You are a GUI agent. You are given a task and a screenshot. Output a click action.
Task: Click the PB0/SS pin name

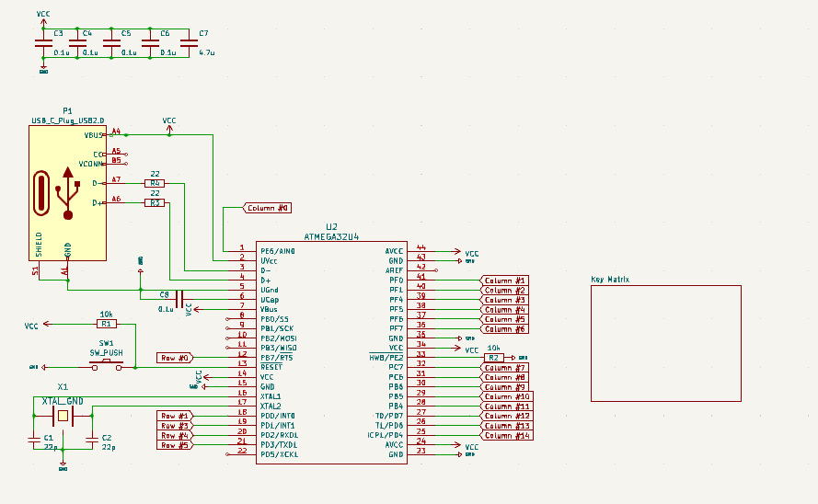coord(274,319)
